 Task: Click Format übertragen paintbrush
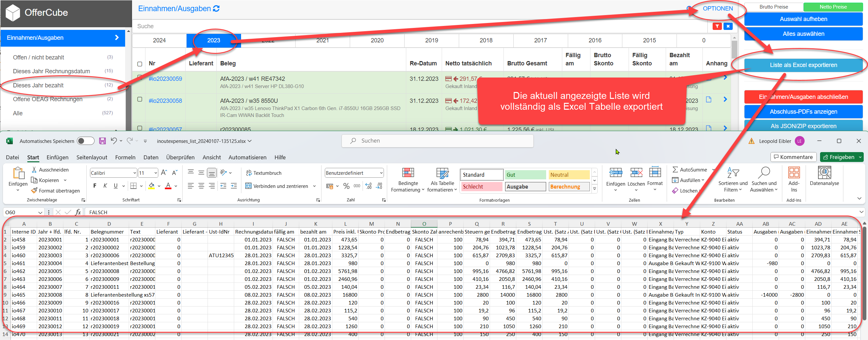click(55, 191)
